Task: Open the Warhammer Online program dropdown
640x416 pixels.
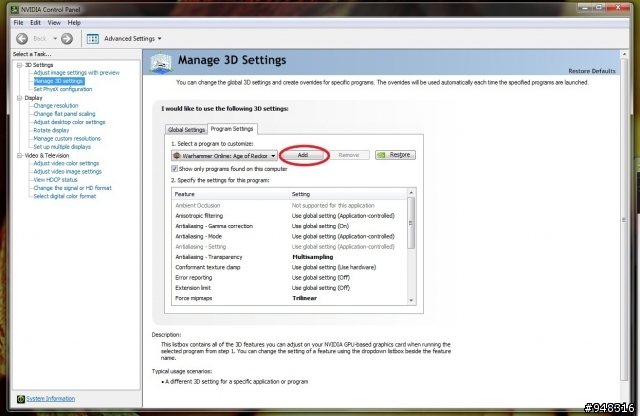Action: [x=224, y=156]
